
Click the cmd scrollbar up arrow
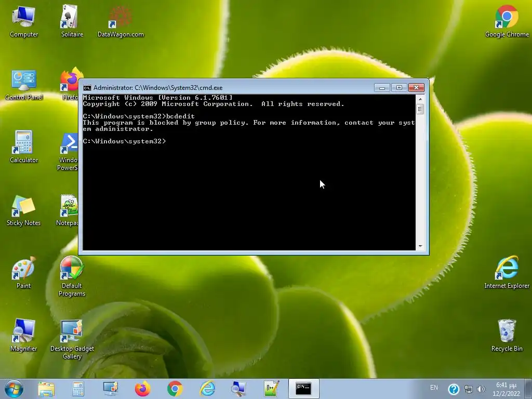pyautogui.click(x=420, y=99)
